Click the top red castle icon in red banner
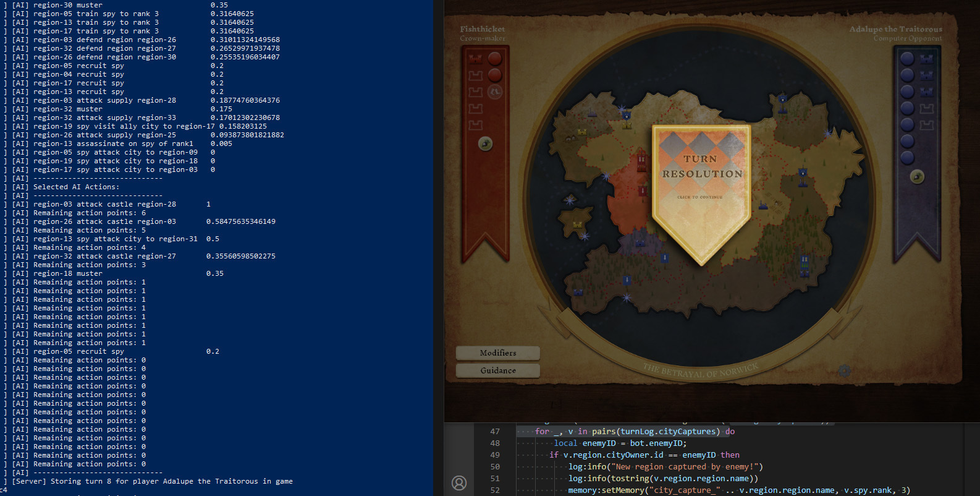980x496 pixels. click(475, 59)
